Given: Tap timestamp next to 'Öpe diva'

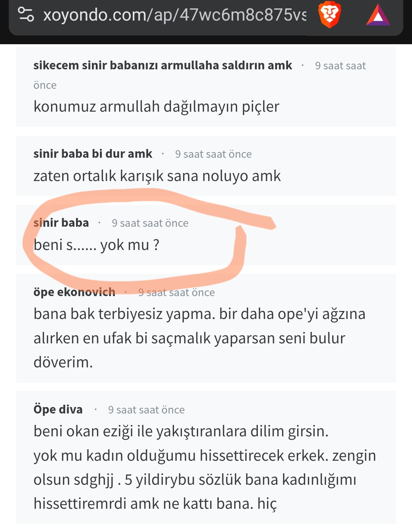Looking at the screenshot, I should click(146, 410).
